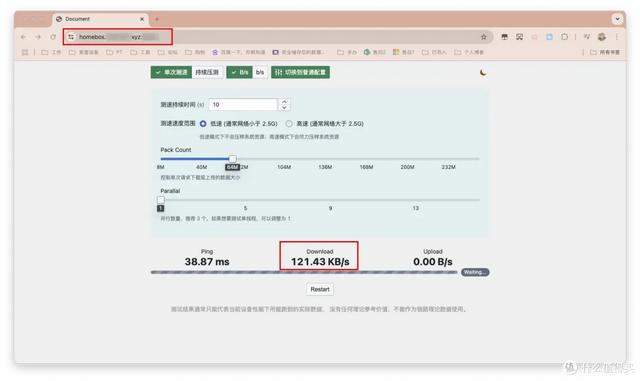Decrease duration with the down stepper arrow
Image resolution: width=640 pixels, height=381 pixels.
pos(284,107)
